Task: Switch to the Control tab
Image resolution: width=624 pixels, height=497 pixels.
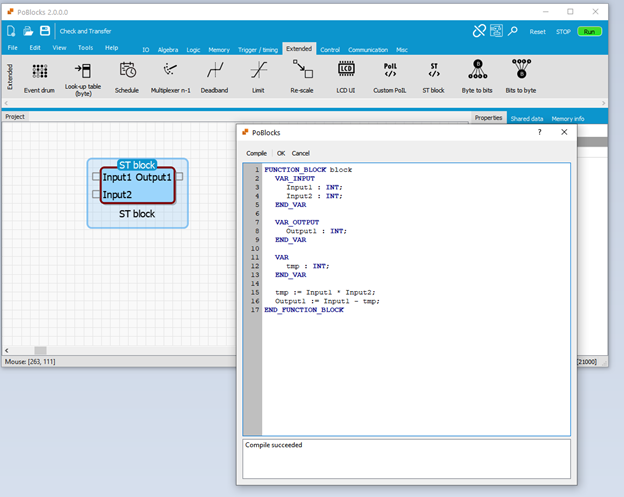Action: click(x=330, y=50)
